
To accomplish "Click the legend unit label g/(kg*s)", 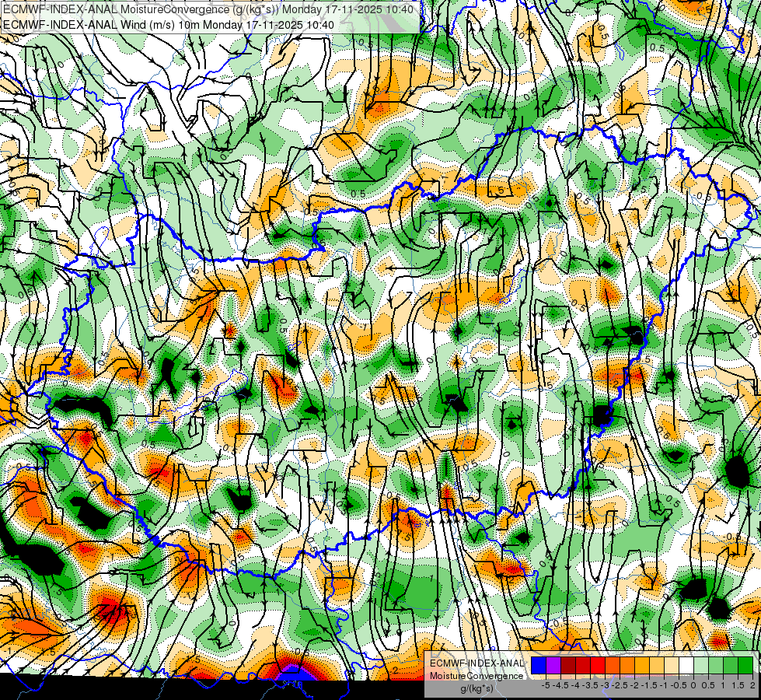I will (477, 689).
